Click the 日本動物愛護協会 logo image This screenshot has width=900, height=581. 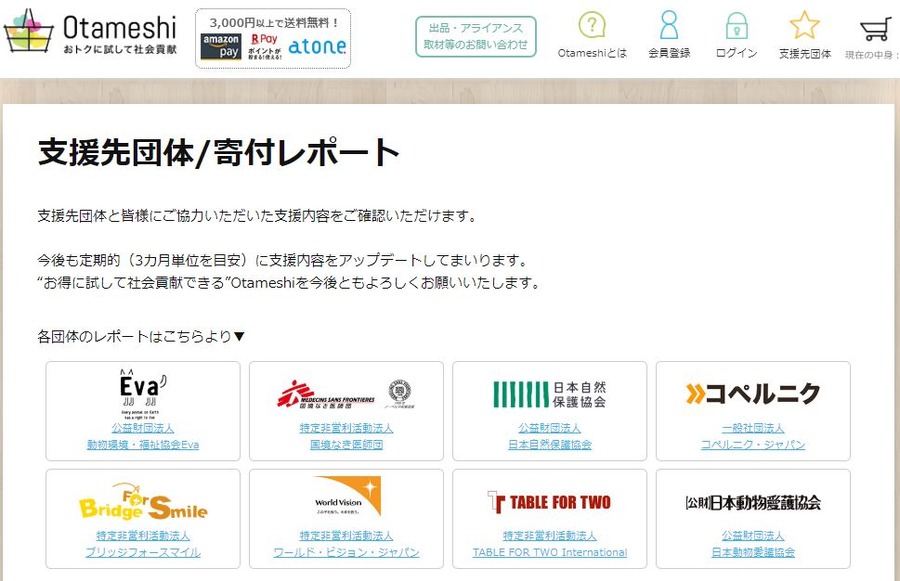753,503
